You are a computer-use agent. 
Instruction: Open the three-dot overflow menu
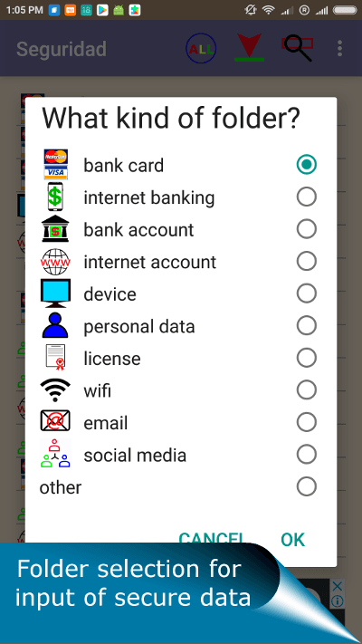(x=339, y=49)
